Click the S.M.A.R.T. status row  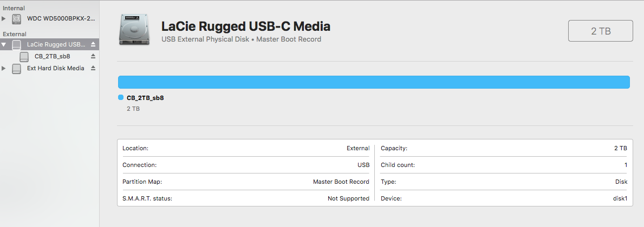click(245, 198)
